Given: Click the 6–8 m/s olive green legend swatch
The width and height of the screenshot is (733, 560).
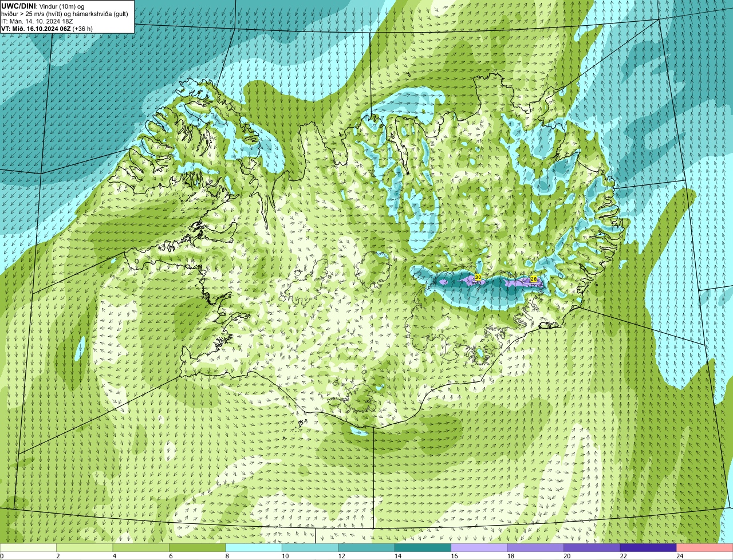Looking at the screenshot, I should [x=198, y=547].
